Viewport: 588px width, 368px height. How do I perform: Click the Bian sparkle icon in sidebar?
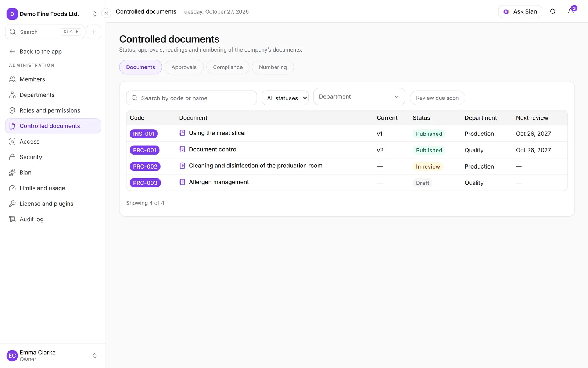coord(12,173)
